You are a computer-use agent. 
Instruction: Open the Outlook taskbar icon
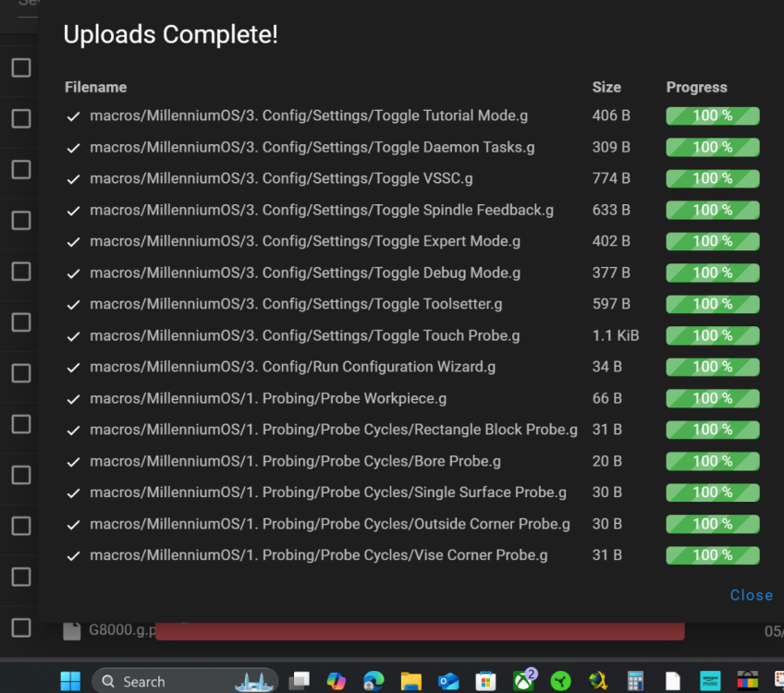[x=448, y=680]
